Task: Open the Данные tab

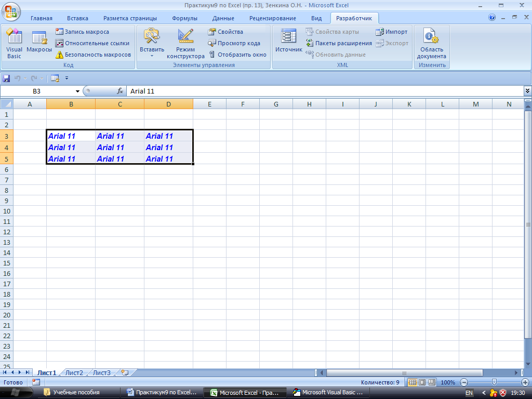Action: (223, 18)
